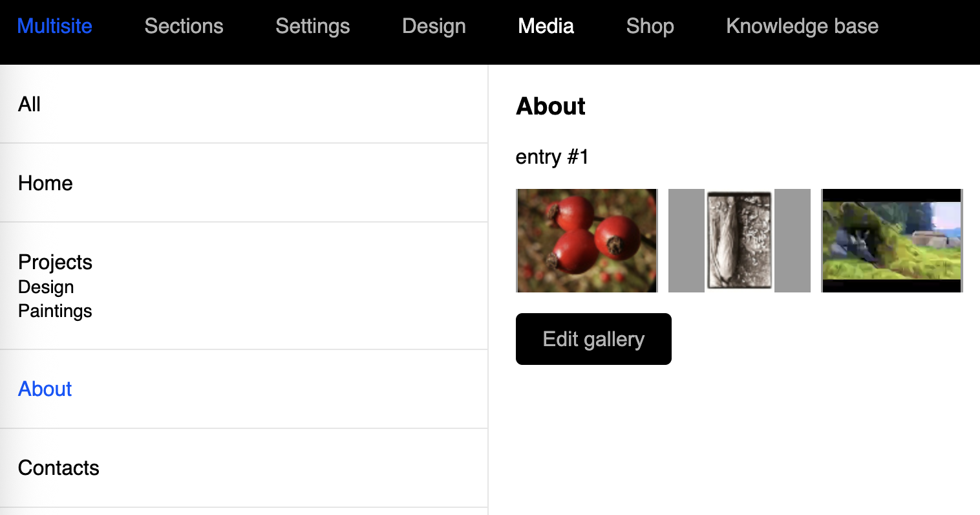Click the entry #1 label
Viewport: 980px width, 515px height.
552,157
